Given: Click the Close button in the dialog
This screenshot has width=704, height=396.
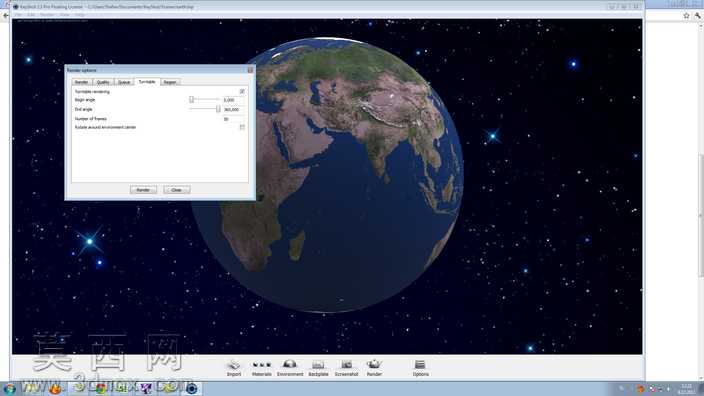Looking at the screenshot, I should pyautogui.click(x=176, y=190).
